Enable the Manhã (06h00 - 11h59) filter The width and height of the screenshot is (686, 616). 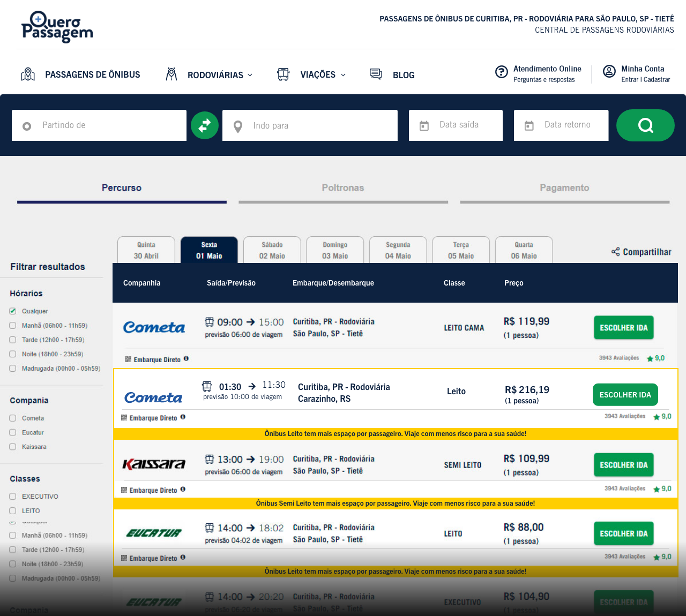[13, 326]
